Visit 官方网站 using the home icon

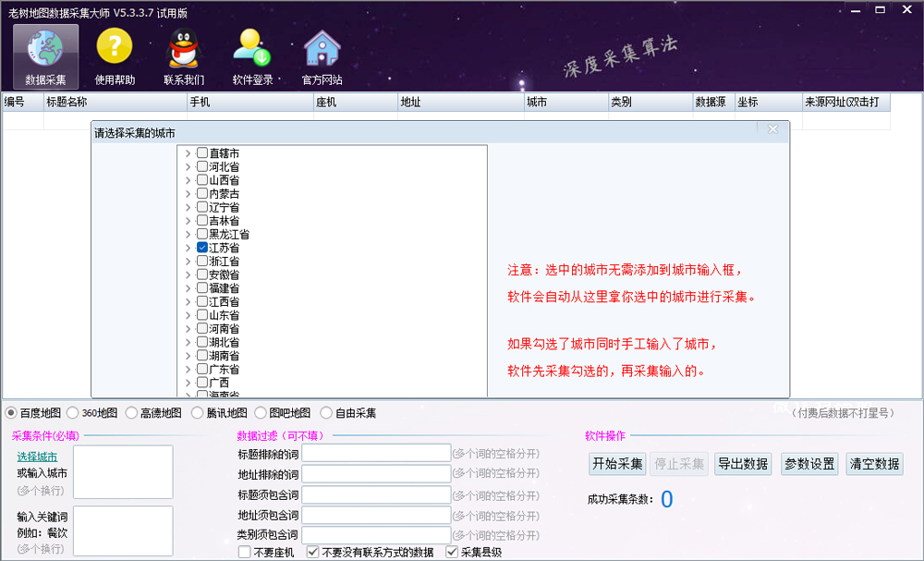321,54
